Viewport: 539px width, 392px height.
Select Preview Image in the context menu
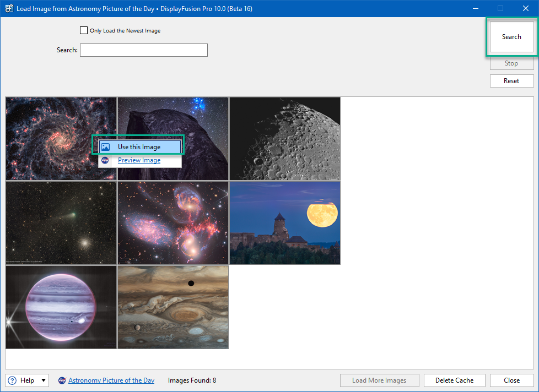[x=139, y=160]
